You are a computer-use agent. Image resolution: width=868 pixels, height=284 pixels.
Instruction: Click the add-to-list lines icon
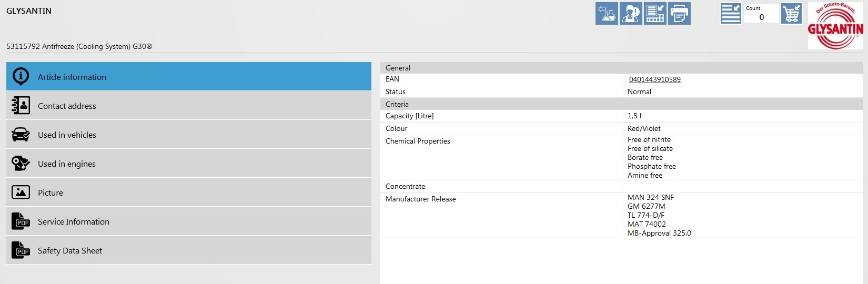click(731, 13)
